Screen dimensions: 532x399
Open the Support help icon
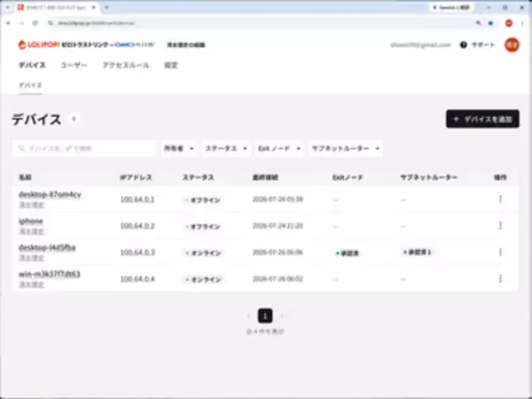coord(464,45)
